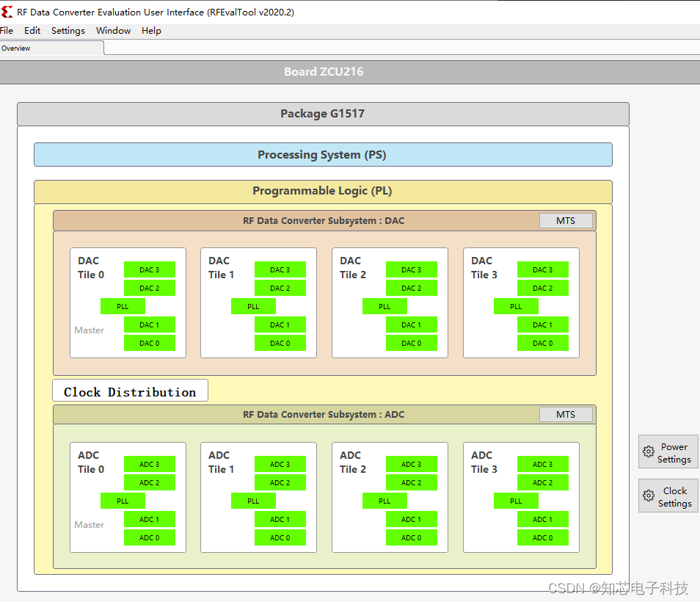Select ADC 1 in ADC Tile 0
Viewport: 700px width, 602px height.
pos(149,519)
